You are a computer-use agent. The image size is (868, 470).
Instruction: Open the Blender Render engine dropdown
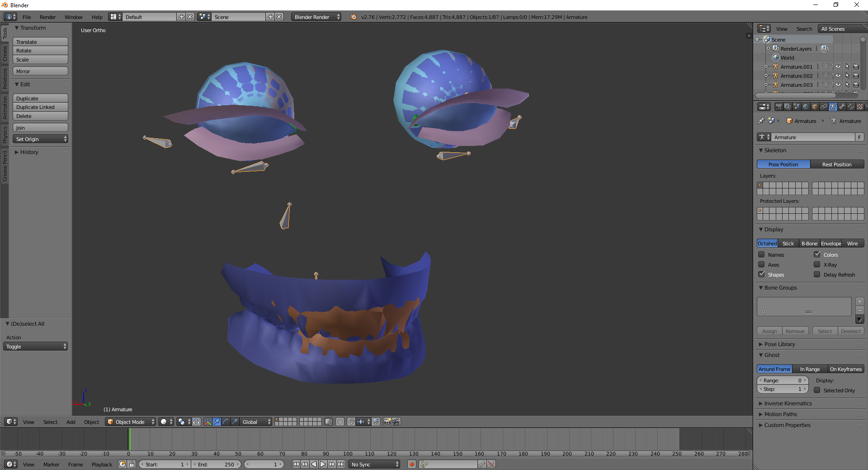(316, 17)
